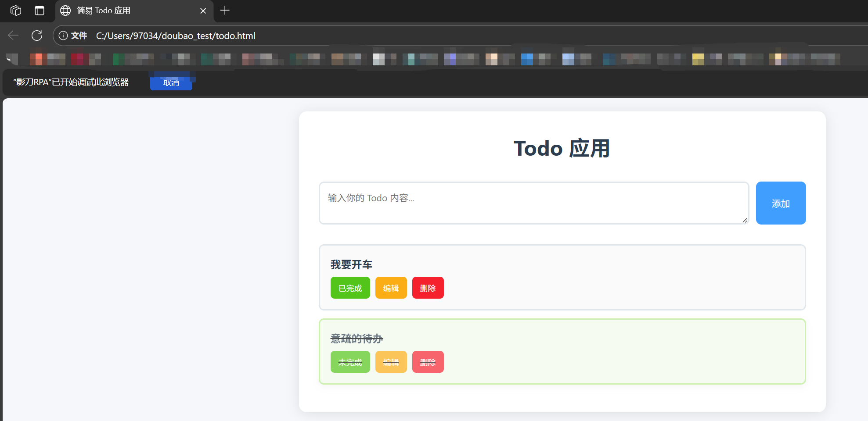Click the Todo content text area
Image resolution: width=868 pixels, height=421 pixels.
pyautogui.click(x=534, y=203)
